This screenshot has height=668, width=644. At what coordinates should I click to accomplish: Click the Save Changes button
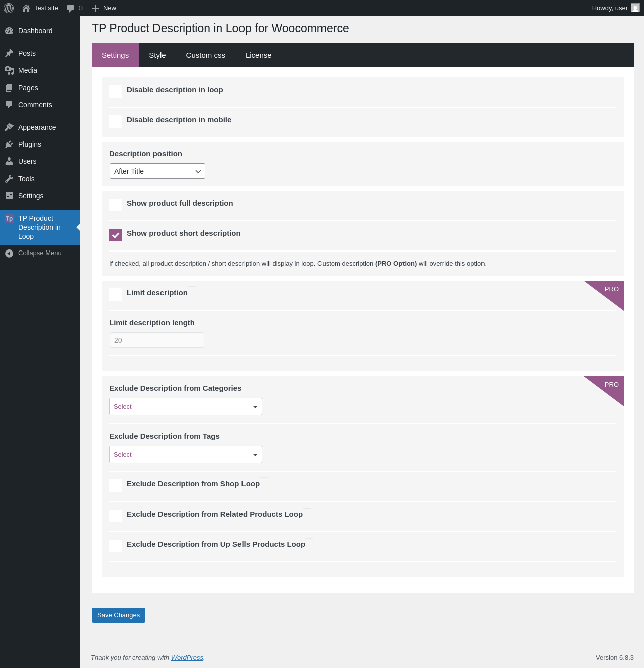coord(118,615)
